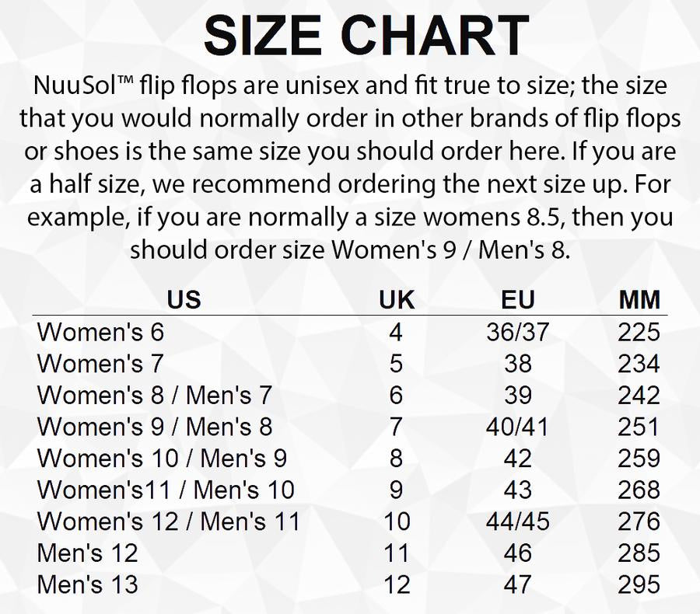Click the UK column header
This screenshot has height=614, width=700.
(396, 300)
